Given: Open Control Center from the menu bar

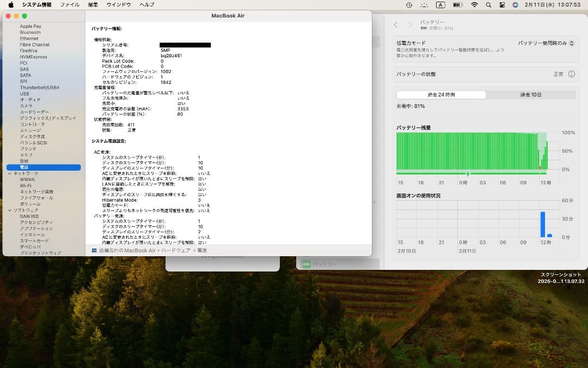Looking at the screenshot, I should (502, 5).
